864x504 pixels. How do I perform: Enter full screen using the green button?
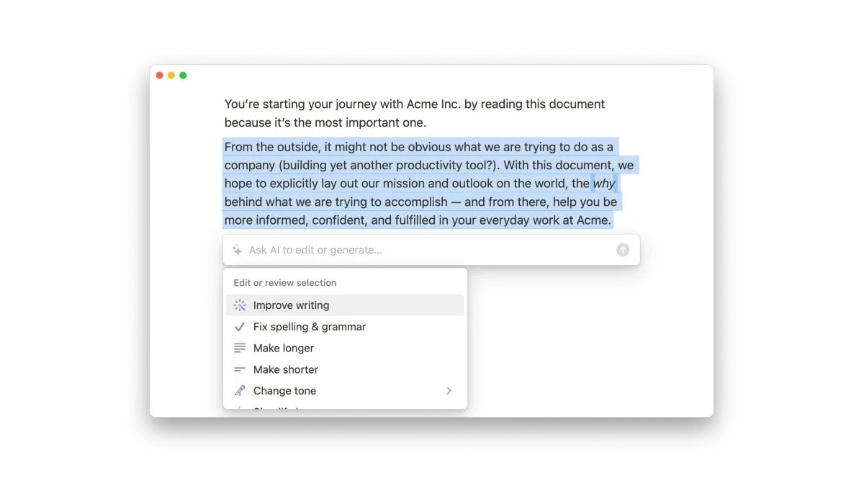click(x=183, y=75)
